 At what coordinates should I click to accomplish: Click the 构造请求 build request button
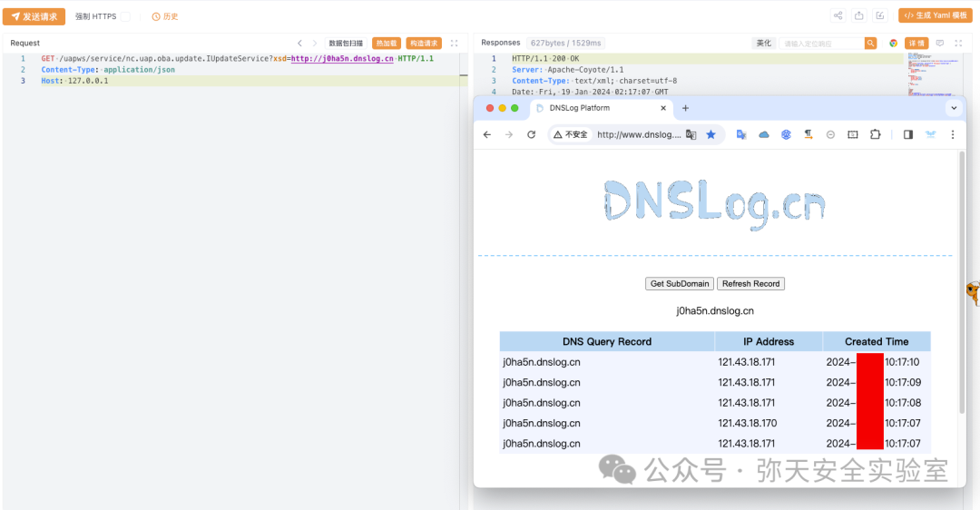click(x=424, y=44)
